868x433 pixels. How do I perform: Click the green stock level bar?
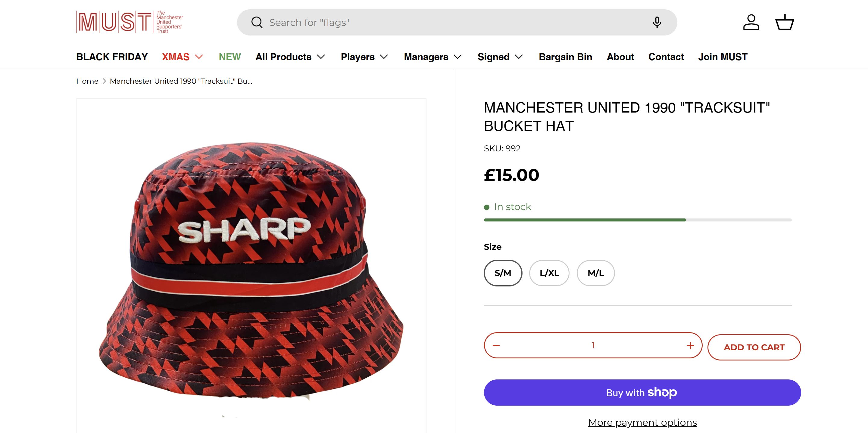[585, 220]
